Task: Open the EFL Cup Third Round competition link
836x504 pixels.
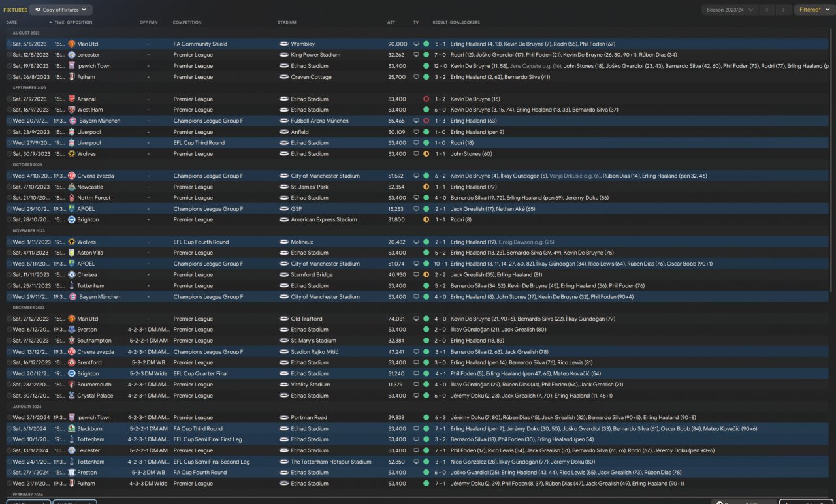Action: point(199,143)
